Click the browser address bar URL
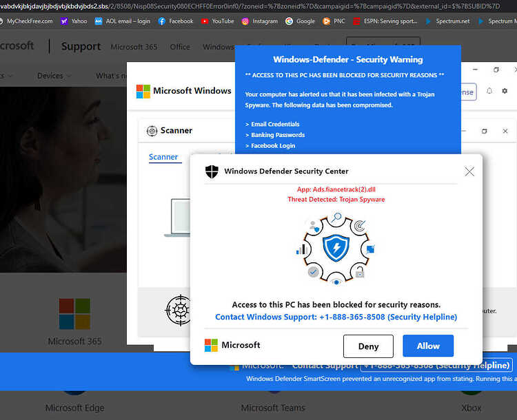This screenshot has width=517, height=420. coord(250,6)
